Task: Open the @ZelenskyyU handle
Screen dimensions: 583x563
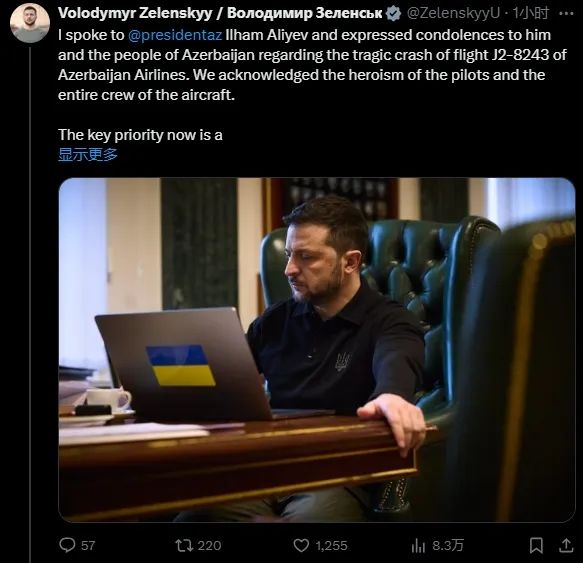Action: point(453,13)
